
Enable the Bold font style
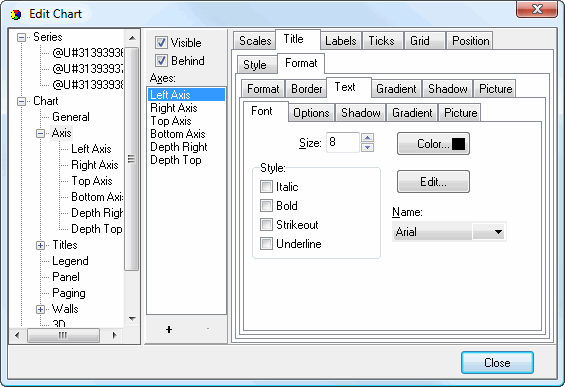pos(266,205)
